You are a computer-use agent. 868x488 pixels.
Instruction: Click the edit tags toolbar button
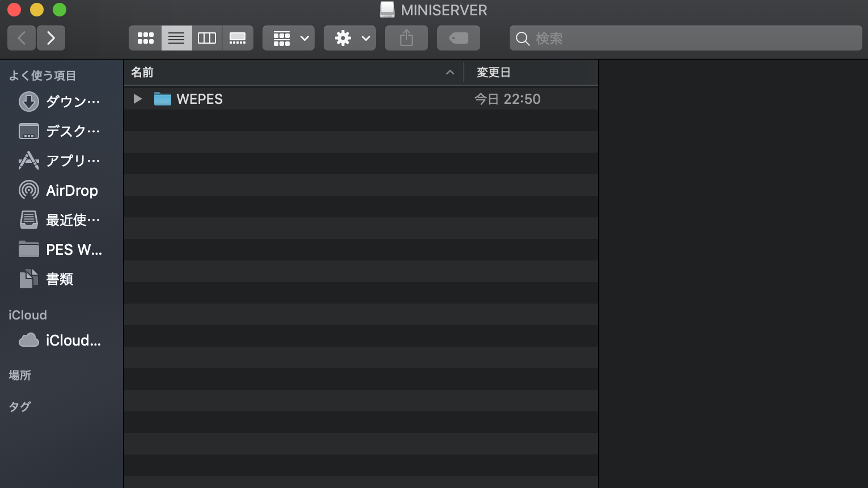459,38
